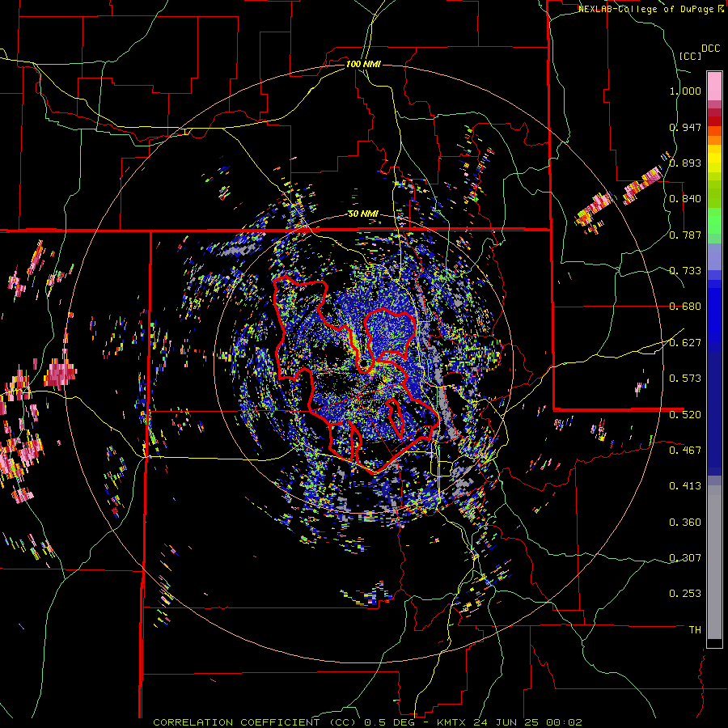Click the 0.253 scale value
The height and width of the screenshot is (728, 728).
685,594
